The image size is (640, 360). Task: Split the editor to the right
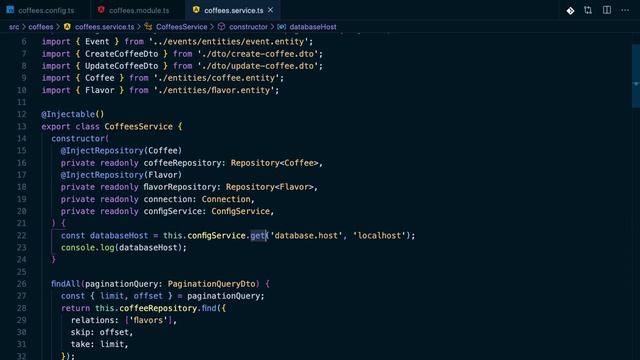point(607,10)
